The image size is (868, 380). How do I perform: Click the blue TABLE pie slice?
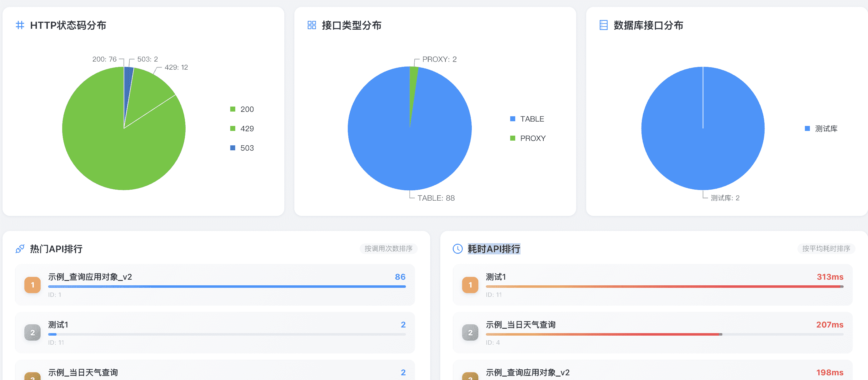click(x=410, y=142)
